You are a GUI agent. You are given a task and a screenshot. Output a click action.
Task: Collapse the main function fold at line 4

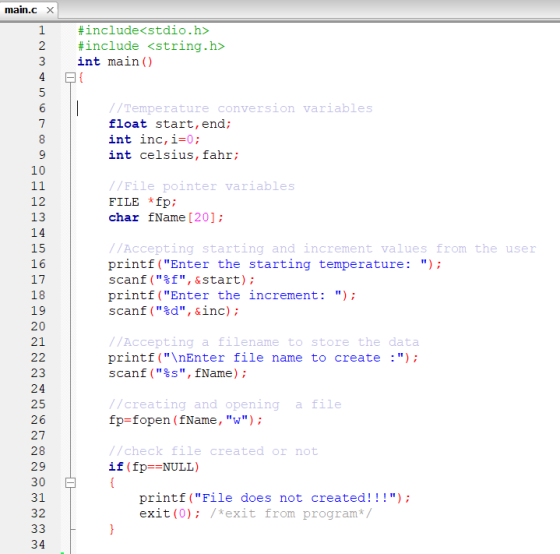(70, 78)
